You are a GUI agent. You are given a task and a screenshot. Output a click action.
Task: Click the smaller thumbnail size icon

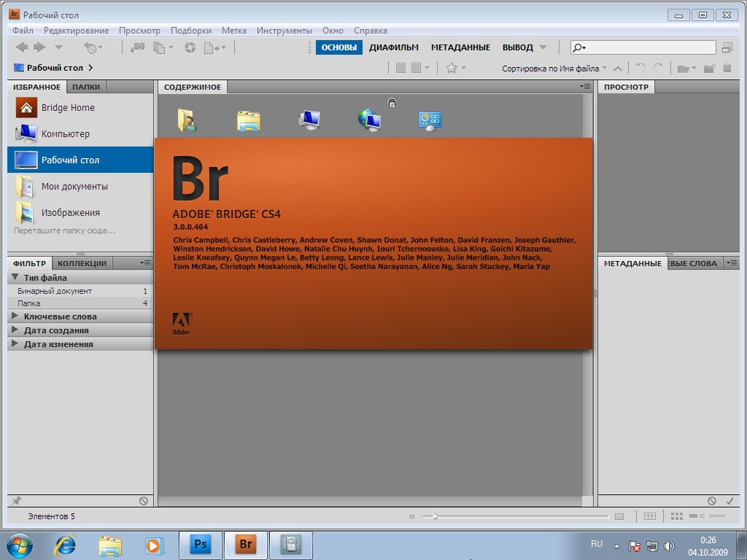point(412,517)
